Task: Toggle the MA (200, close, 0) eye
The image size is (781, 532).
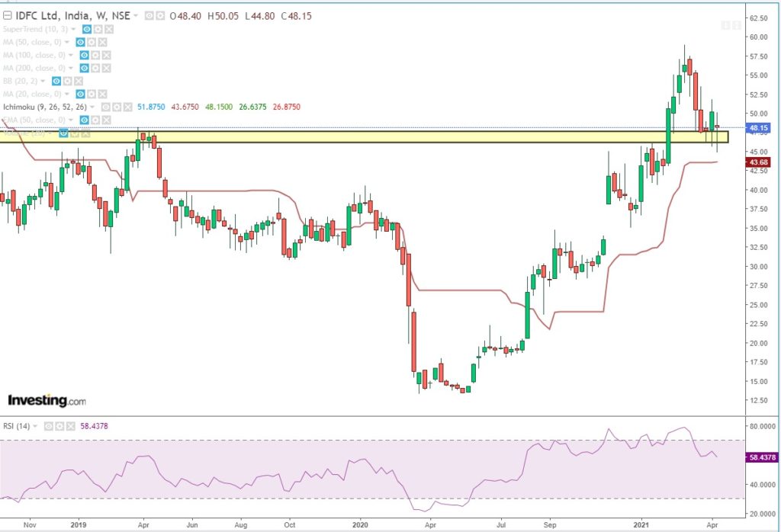Action: click(84, 68)
